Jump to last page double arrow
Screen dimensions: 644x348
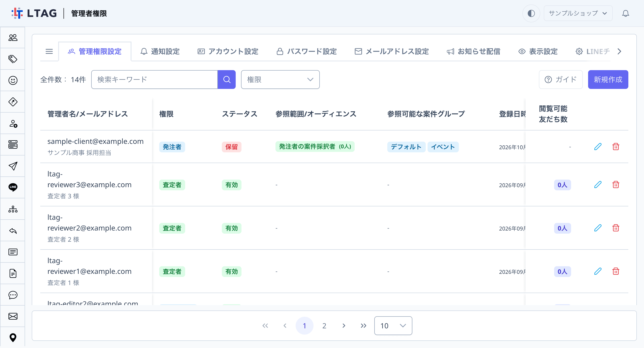point(364,325)
